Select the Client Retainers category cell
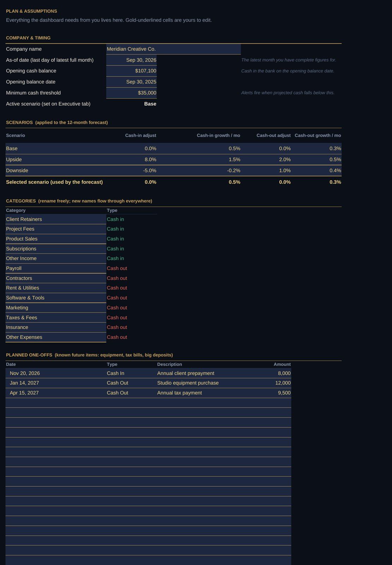 point(56,219)
